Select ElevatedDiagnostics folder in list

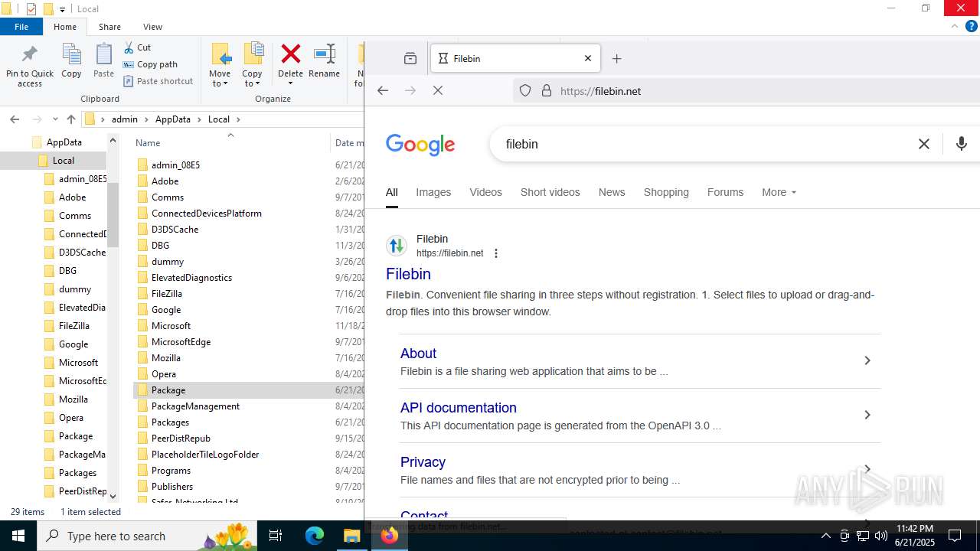coord(191,278)
